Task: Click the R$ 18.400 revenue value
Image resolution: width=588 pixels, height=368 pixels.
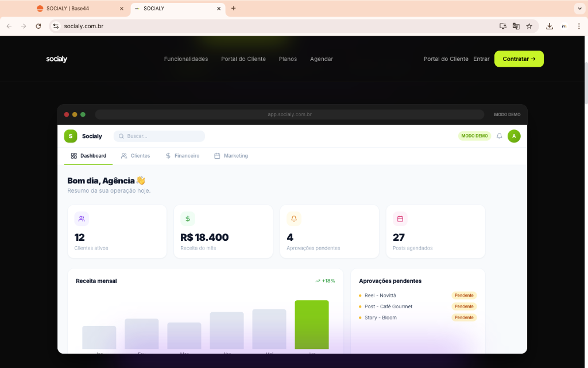Action: coord(204,237)
